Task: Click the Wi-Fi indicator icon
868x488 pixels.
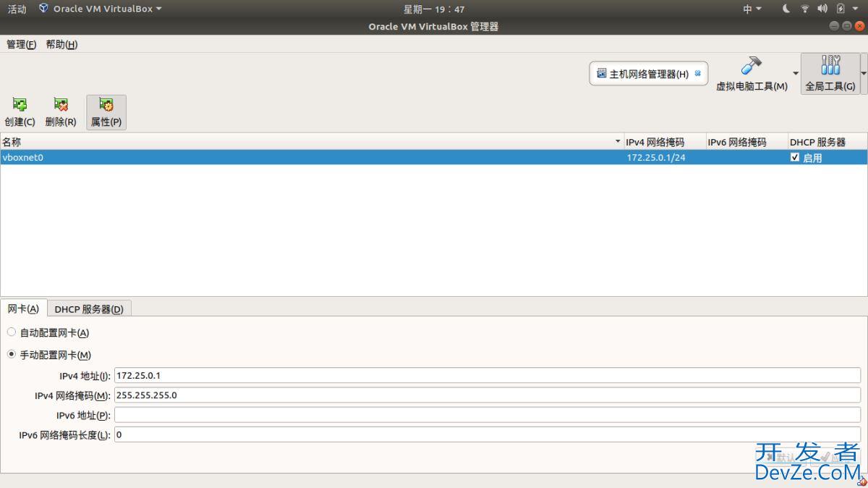Action: [805, 9]
